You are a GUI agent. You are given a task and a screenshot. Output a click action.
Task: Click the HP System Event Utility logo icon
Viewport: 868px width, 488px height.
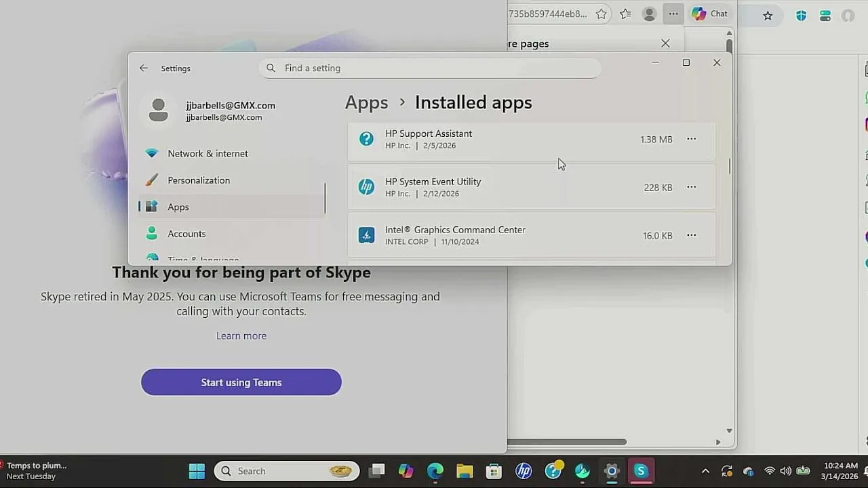coord(366,187)
